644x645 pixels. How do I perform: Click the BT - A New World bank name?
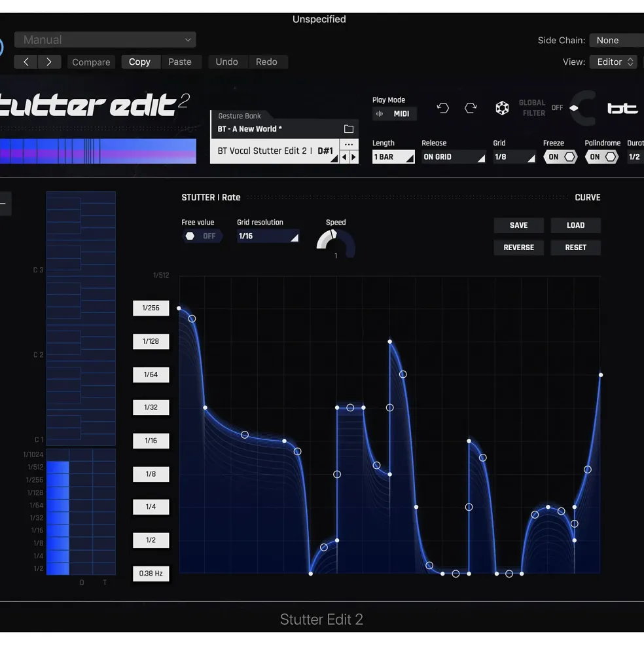pyautogui.click(x=249, y=129)
